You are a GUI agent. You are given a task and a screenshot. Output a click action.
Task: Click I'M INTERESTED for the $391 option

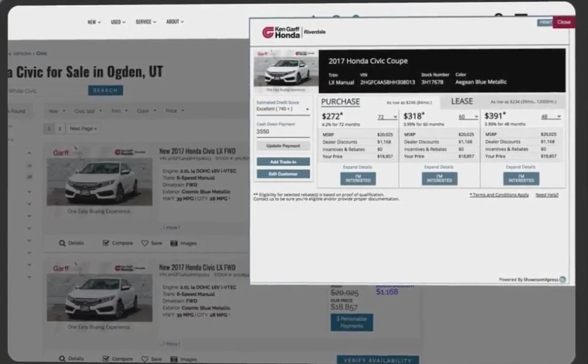(x=521, y=178)
